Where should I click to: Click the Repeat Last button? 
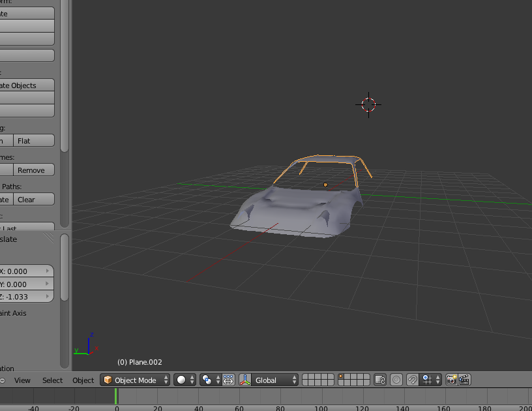(x=27, y=226)
